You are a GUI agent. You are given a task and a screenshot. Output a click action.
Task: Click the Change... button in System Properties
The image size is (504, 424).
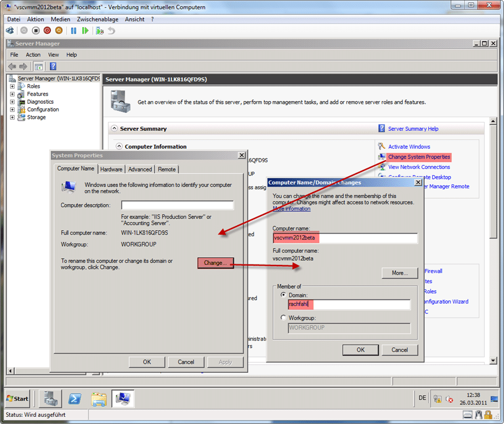pos(216,263)
